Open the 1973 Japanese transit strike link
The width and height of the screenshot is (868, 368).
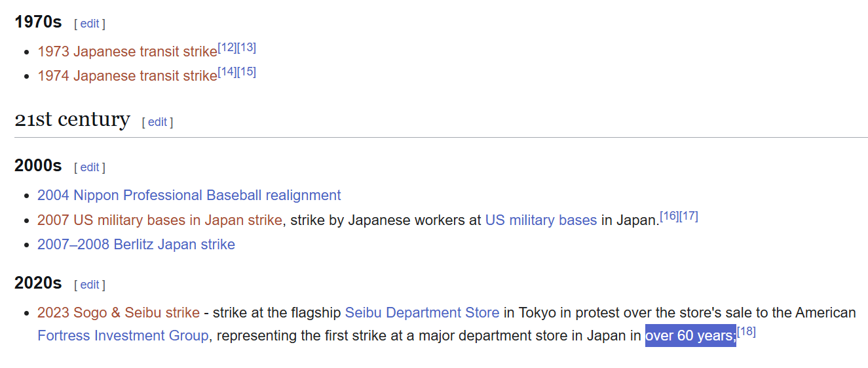[127, 52]
